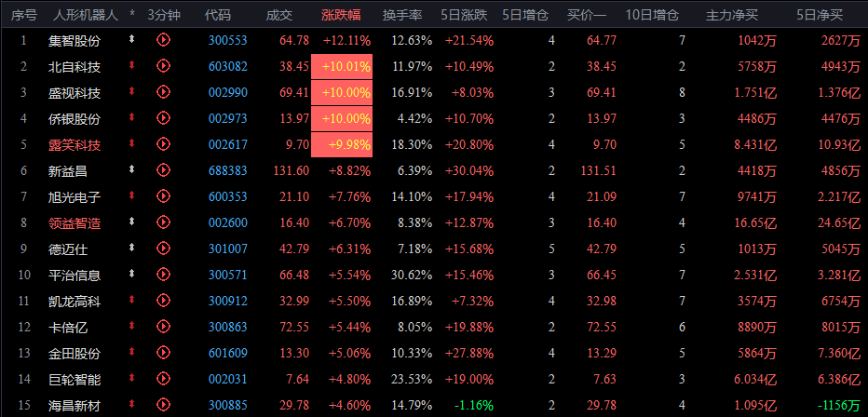
Task: Click the red marker icon beside 露笑科技
Action: click(x=131, y=143)
